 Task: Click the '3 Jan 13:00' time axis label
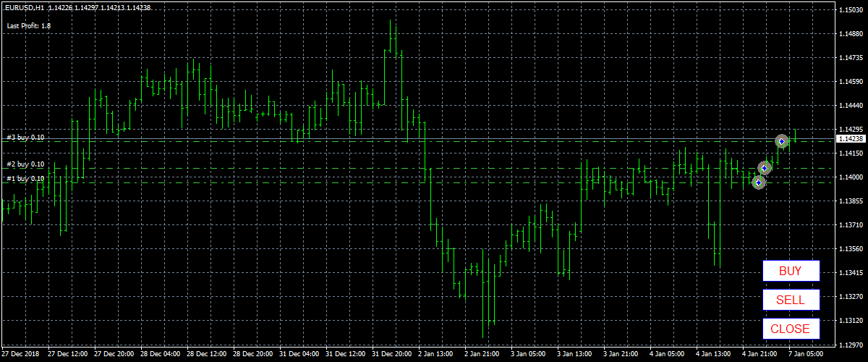pos(576,355)
